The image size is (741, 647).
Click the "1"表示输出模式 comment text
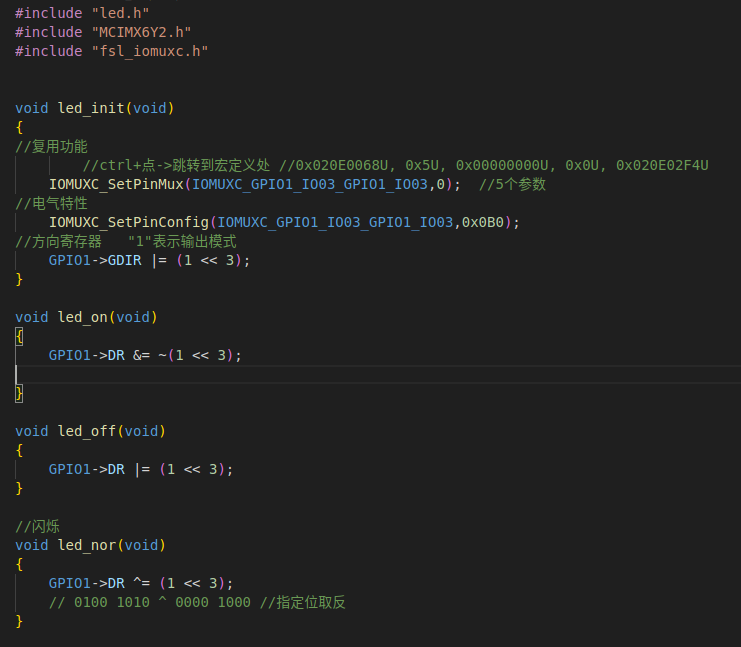[182, 242]
